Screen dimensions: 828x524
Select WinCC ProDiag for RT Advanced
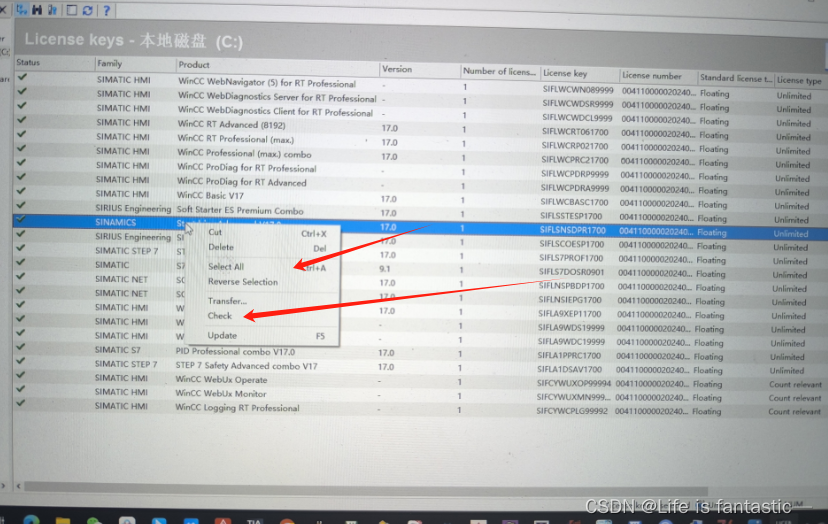click(241, 182)
